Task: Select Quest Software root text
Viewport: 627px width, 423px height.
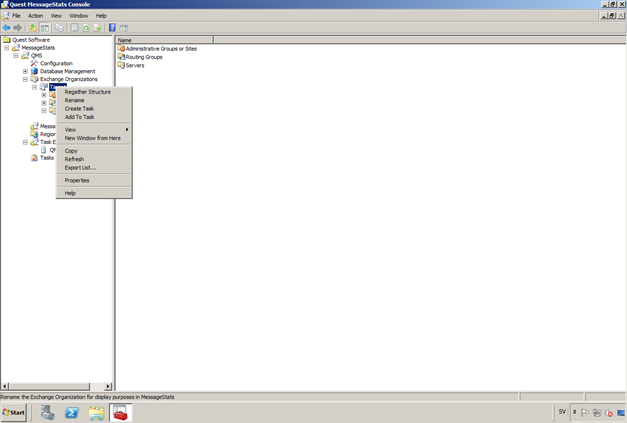Action: pos(31,40)
